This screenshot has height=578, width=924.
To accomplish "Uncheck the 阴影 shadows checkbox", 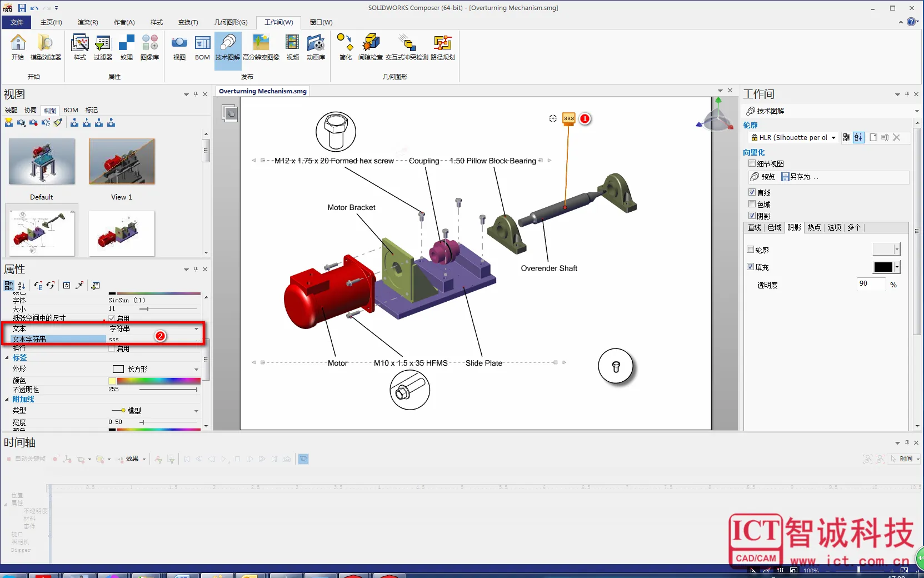I will point(752,216).
